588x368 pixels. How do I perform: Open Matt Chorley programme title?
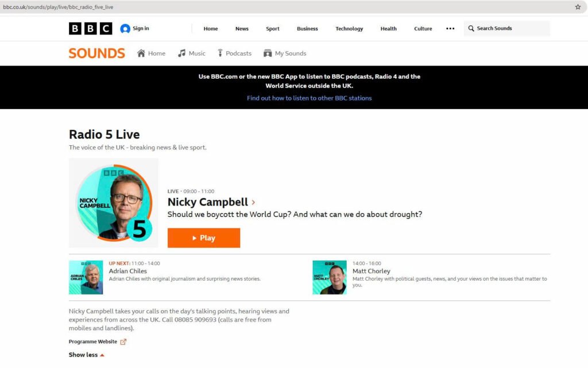point(372,271)
